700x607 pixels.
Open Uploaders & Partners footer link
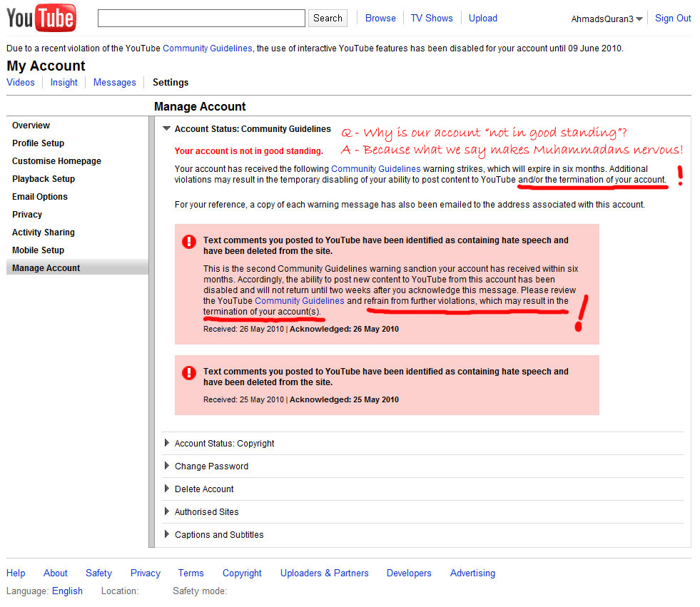pyautogui.click(x=325, y=573)
